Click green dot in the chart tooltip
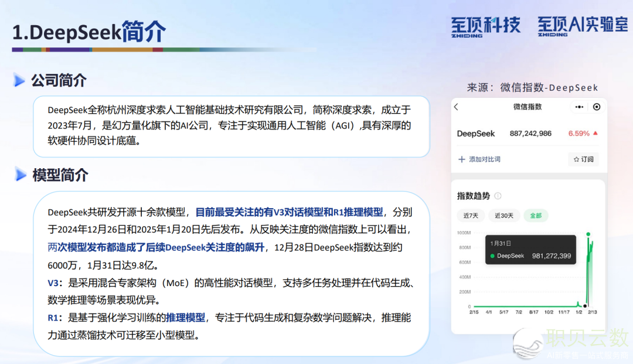Screen dimensions: 633x364 click(492, 256)
